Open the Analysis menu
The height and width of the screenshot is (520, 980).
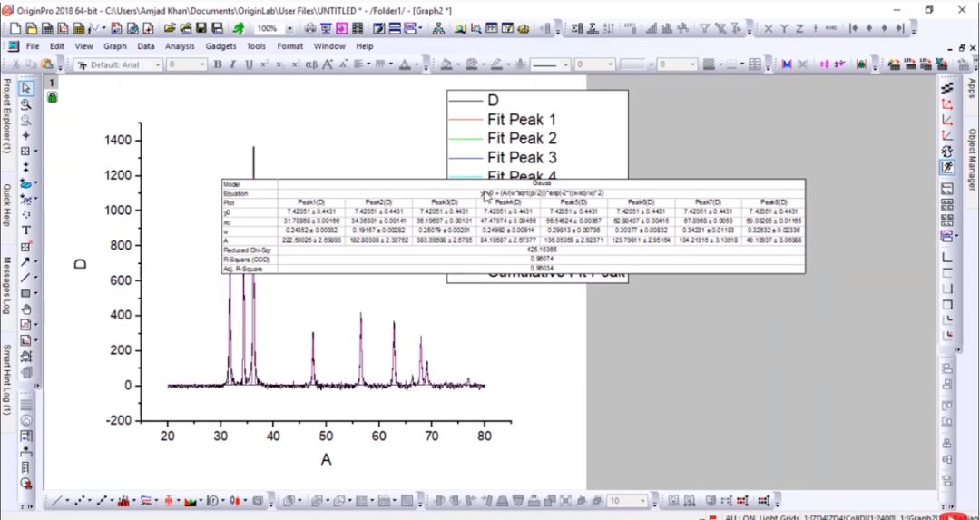point(180,46)
